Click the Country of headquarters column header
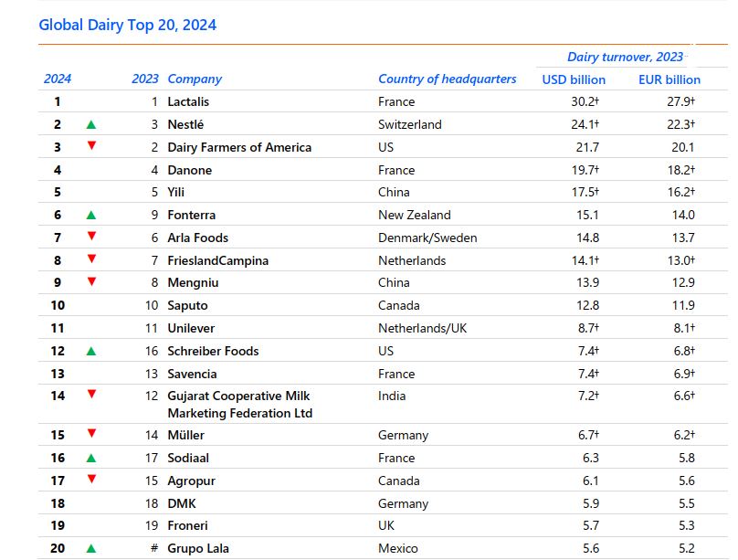Image resolution: width=738 pixels, height=560 pixels. pyautogui.click(x=447, y=79)
